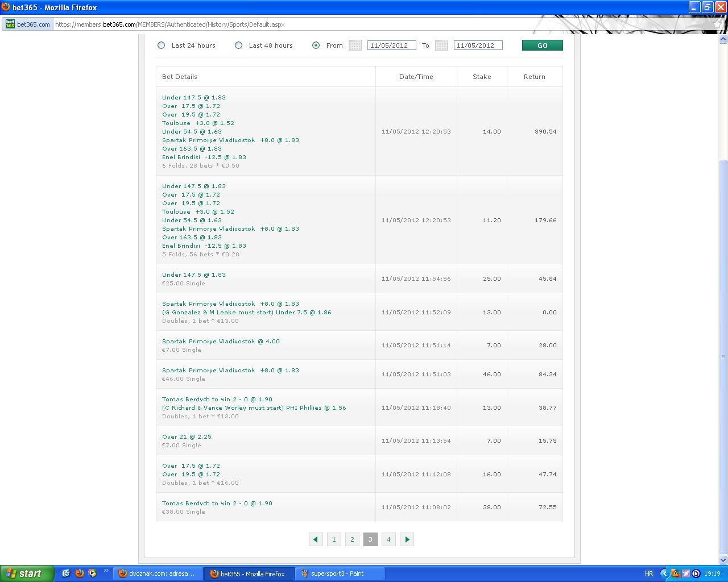Click the page scrollbar up arrow

pos(723,39)
